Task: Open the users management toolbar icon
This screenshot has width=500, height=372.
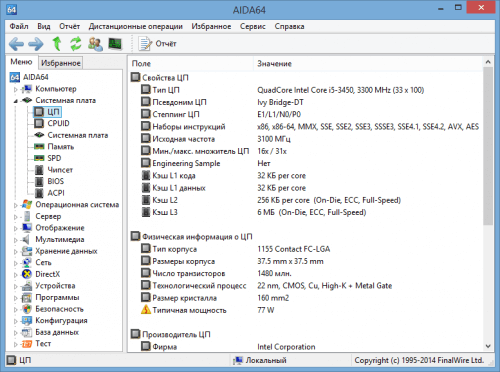Action: [x=95, y=44]
